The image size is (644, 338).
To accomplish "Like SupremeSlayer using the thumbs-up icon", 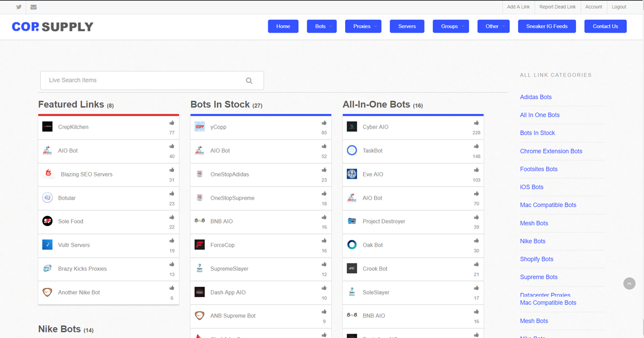I will click(324, 264).
